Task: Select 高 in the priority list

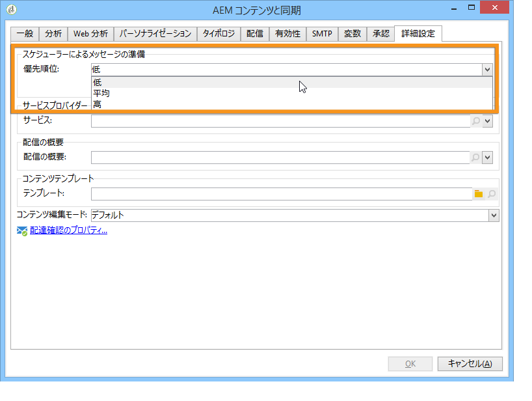Action: (292, 104)
